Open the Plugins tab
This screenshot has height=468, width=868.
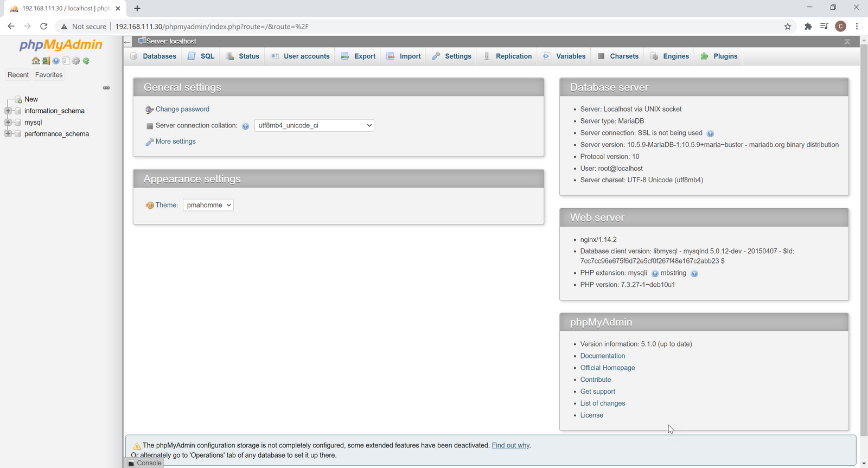click(719, 56)
